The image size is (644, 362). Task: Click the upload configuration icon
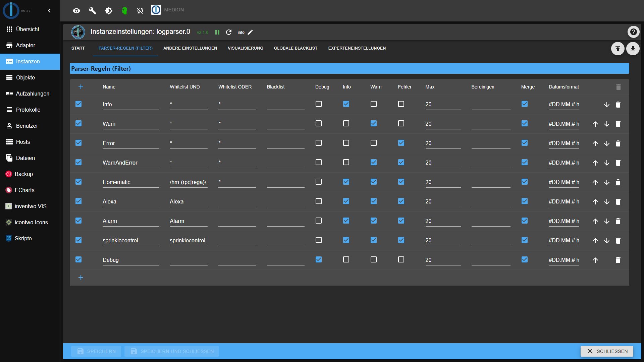(618, 49)
